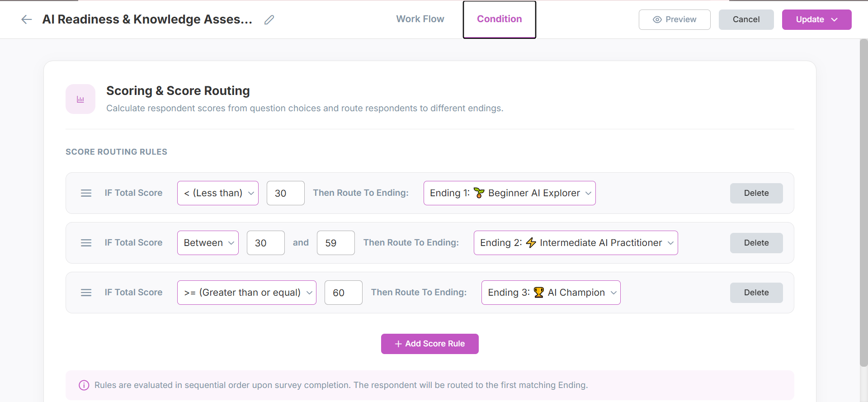This screenshot has height=402, width=868.
Task: Click the Update button
Action: (817, 19)
